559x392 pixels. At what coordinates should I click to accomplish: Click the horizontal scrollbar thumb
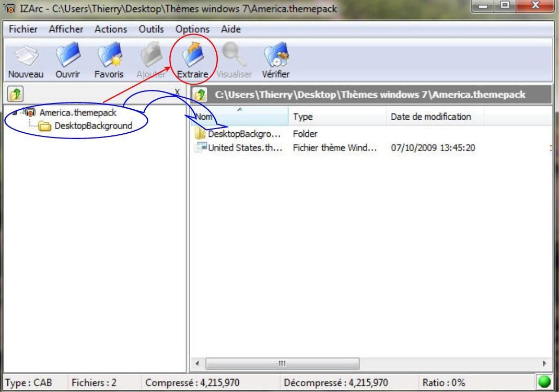(x=282, y=364)
